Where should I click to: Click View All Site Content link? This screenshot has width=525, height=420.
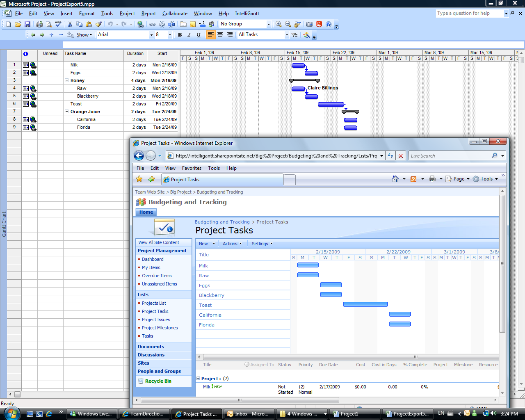point(159,242)
